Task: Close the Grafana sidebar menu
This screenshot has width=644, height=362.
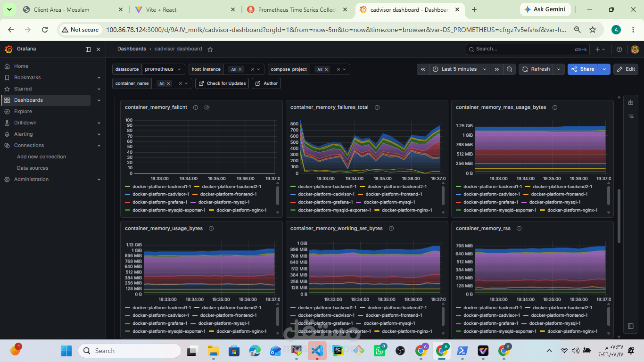Action: (99, 49)
